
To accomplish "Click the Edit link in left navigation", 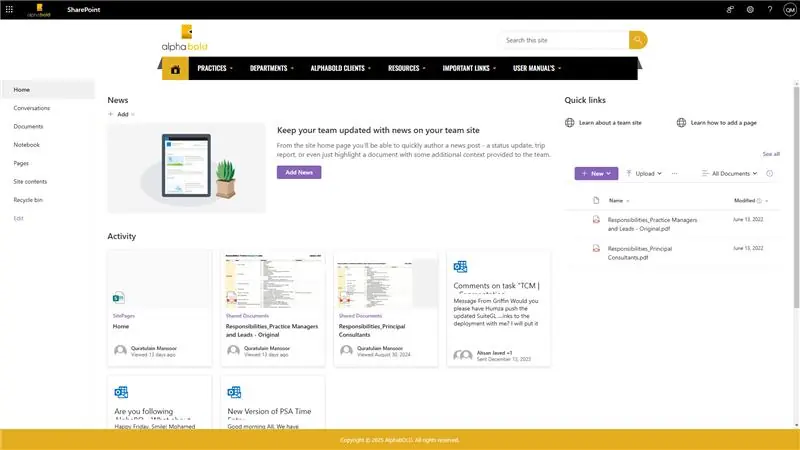I will click(x=18, y=218).
